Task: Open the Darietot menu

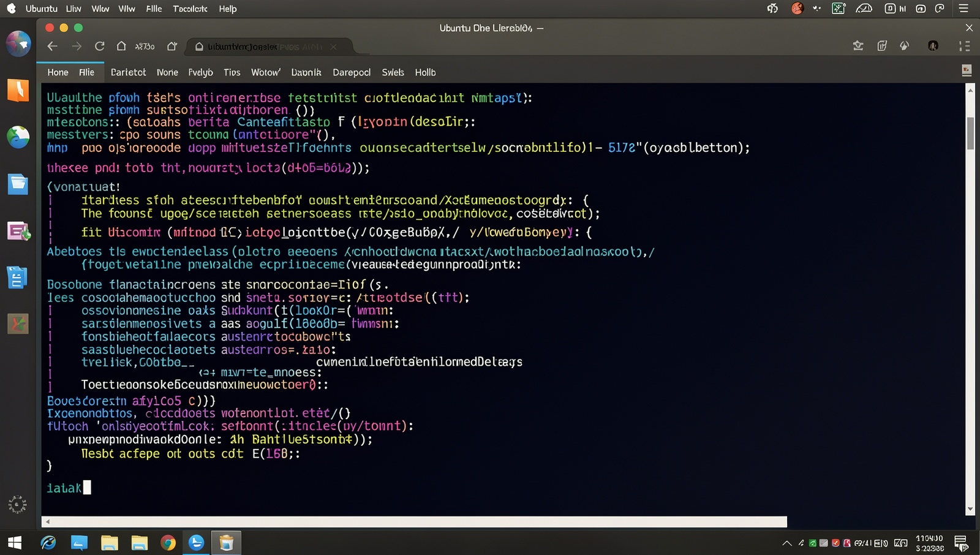Action: (128, 72)
